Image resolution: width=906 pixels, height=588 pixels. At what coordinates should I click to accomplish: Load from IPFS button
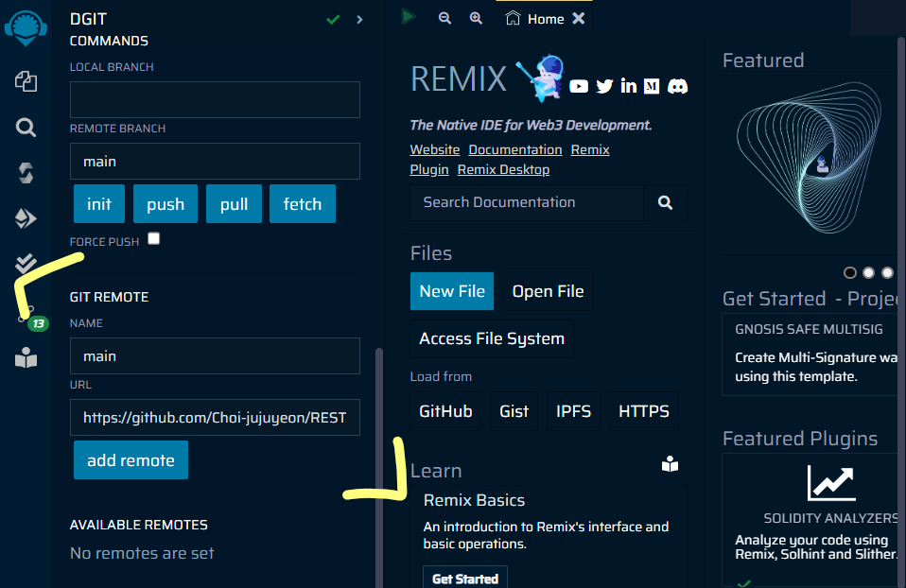573,411
